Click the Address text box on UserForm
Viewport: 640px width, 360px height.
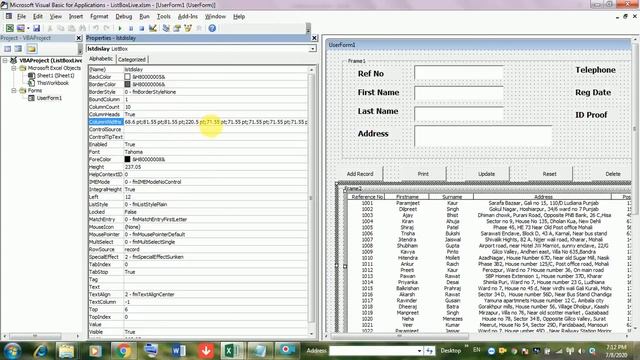click(x=483, y=136)
